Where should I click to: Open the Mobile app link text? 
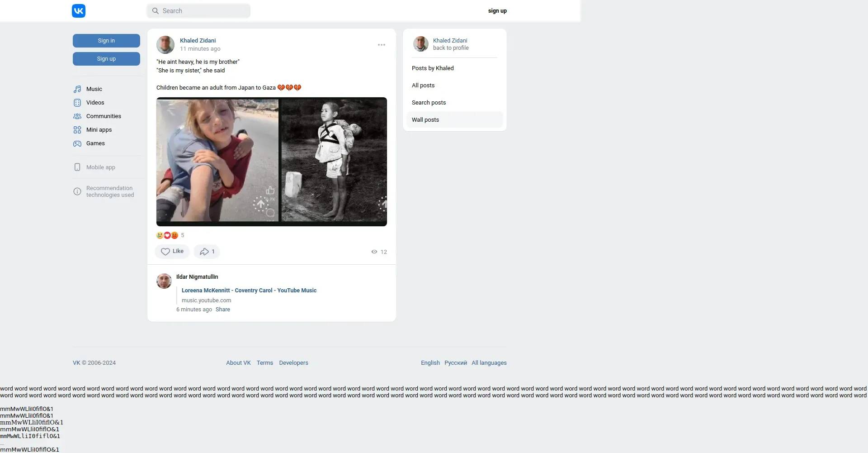[x=101, y=167]
